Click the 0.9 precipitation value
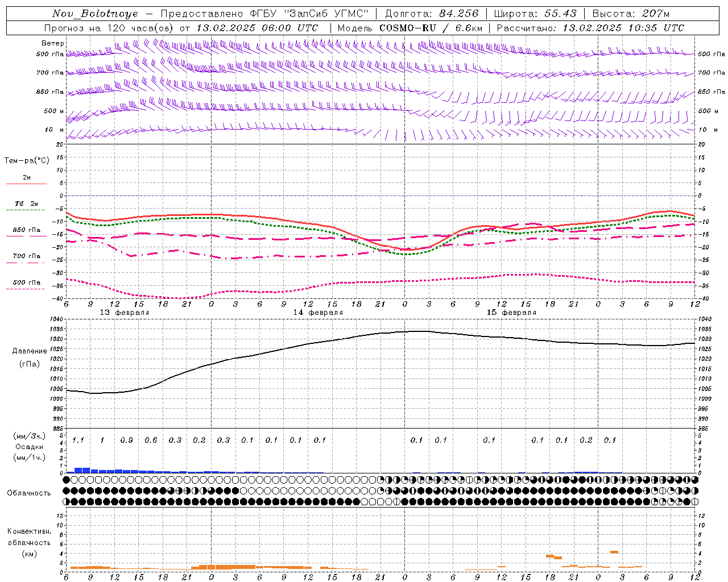728x582 pixels. (126, 440)
